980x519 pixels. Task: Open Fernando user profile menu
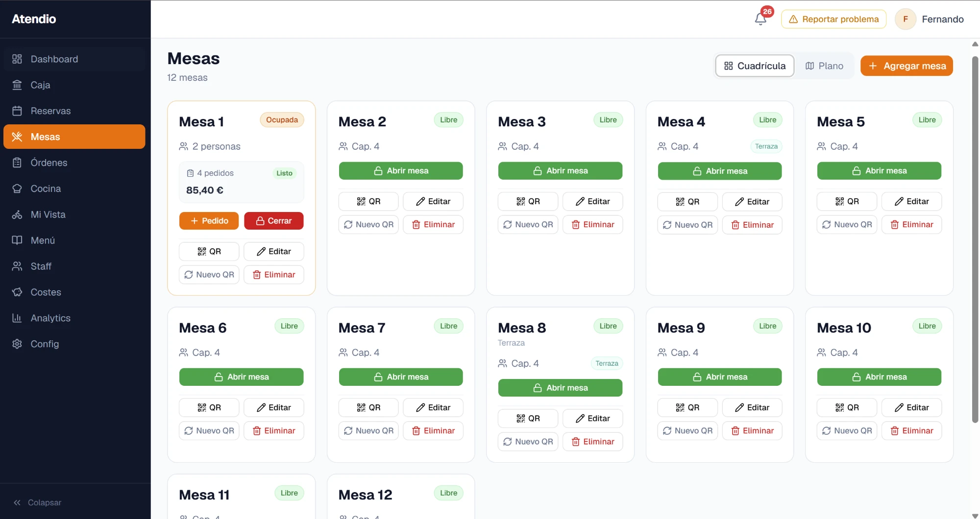(x=930, y=19)
